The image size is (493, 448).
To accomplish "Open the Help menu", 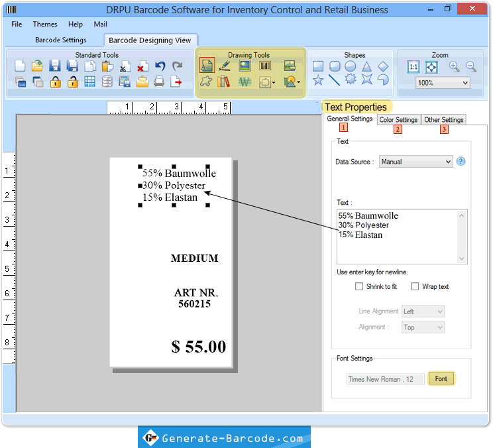I will (x=76, y=25).
